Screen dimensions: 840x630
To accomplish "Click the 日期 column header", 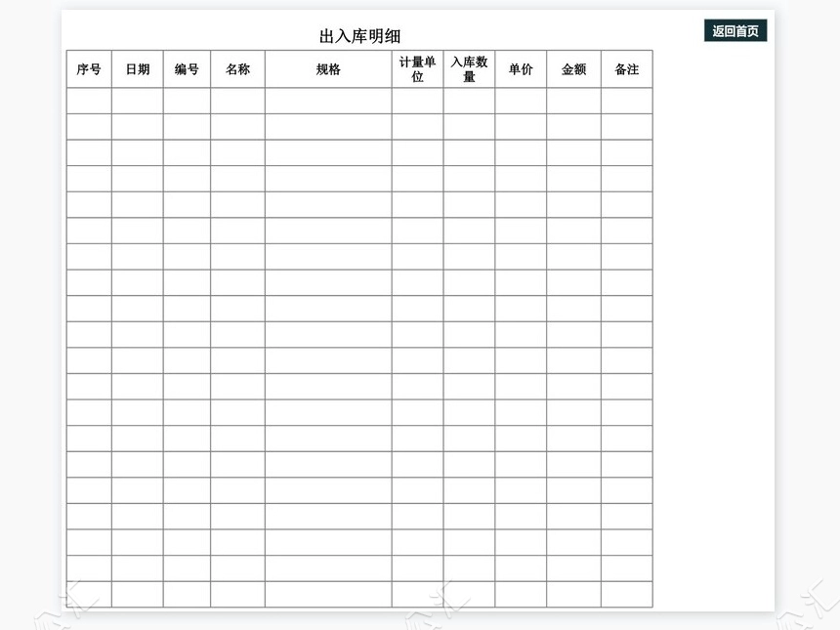I will (139, 69).
